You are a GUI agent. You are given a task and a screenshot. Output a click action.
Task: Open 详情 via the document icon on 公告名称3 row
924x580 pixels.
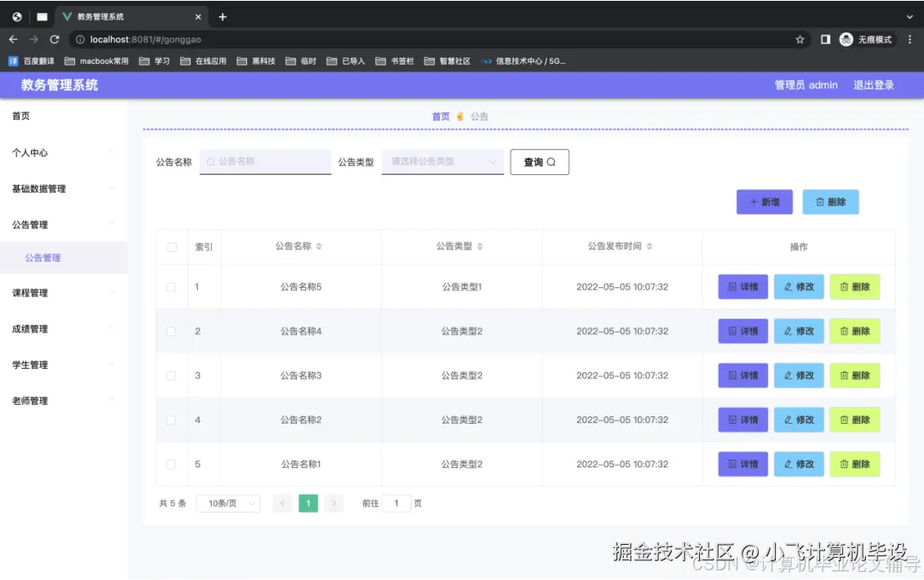tap(733, 375)
